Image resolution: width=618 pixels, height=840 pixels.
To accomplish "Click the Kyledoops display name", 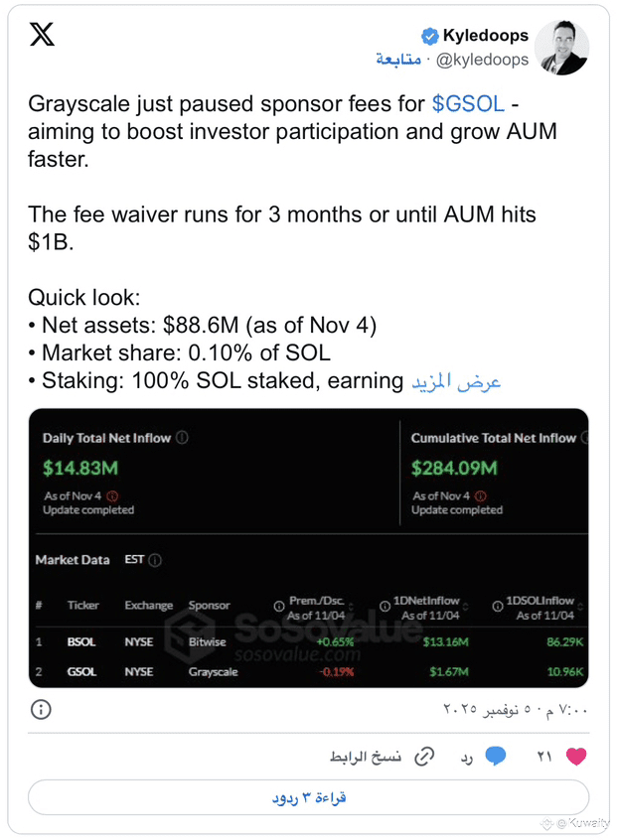I will point(485,36).
